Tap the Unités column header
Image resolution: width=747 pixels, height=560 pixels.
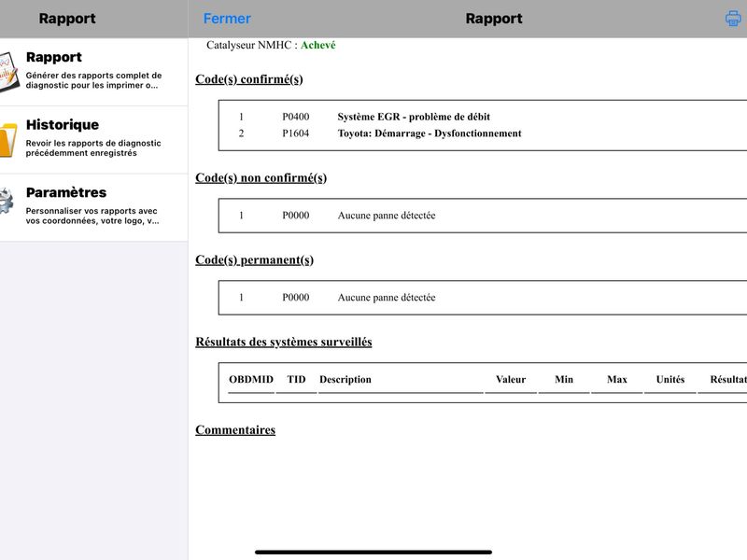(670, 380)
